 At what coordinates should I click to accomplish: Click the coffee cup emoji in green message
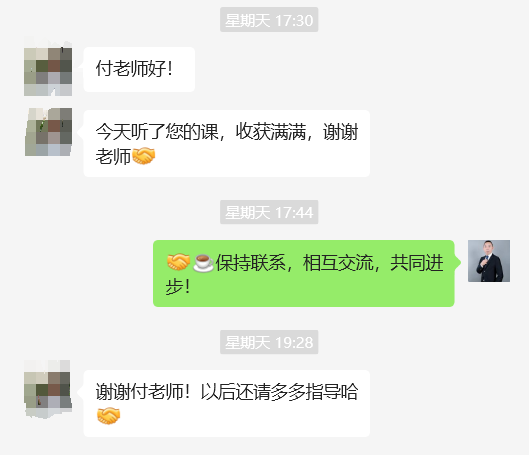(203, 263)
